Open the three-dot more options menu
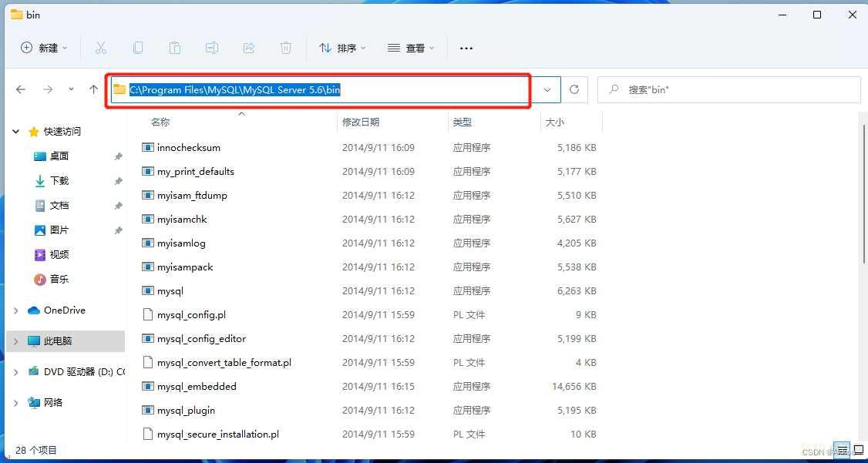 (466, 48)
